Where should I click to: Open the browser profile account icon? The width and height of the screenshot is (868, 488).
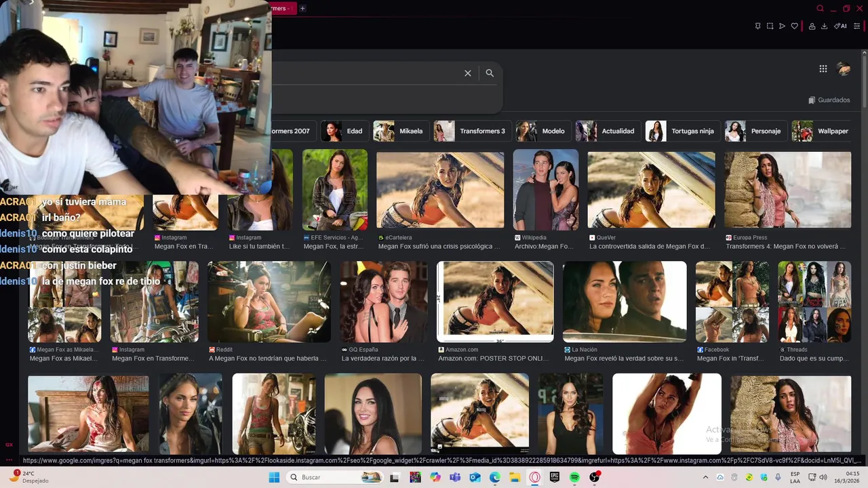[x=812, y=26]
